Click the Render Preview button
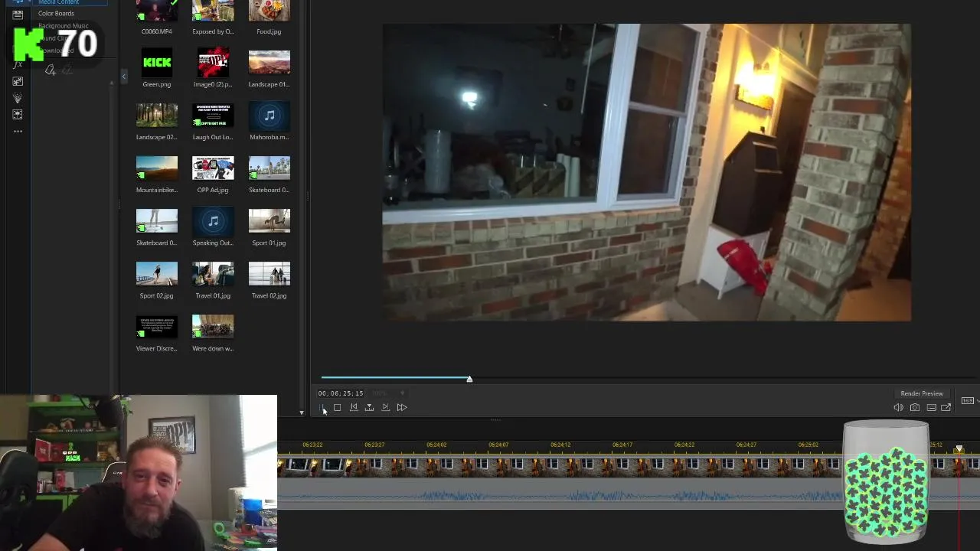This screenshot has width=980, height=551. [922, 393]
